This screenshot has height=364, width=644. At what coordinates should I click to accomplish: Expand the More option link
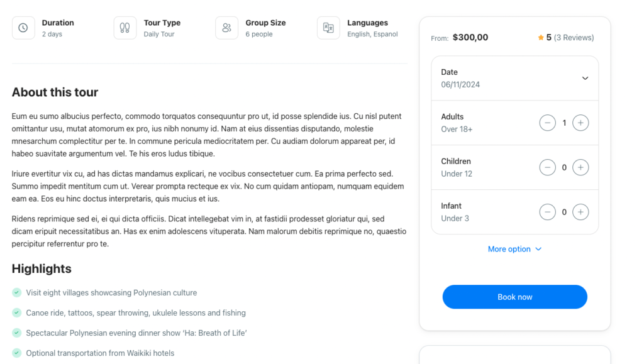pos(514,249)
